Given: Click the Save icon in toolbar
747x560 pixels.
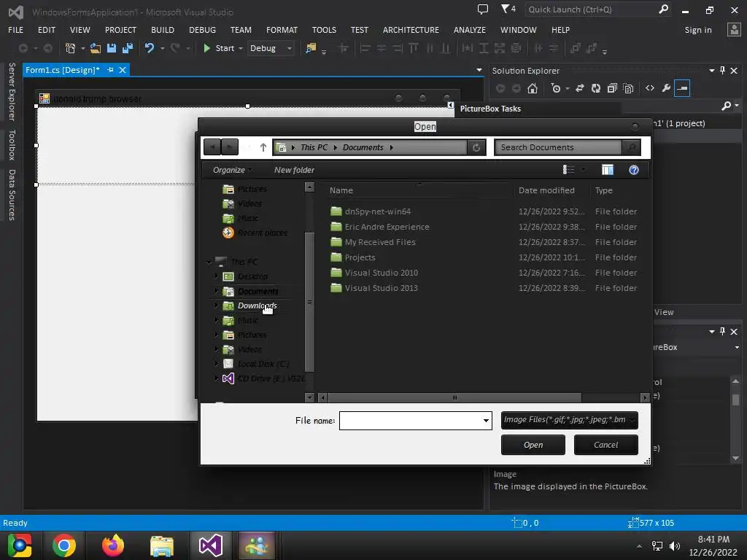Looking at the screenshot, I should (112, 48).
